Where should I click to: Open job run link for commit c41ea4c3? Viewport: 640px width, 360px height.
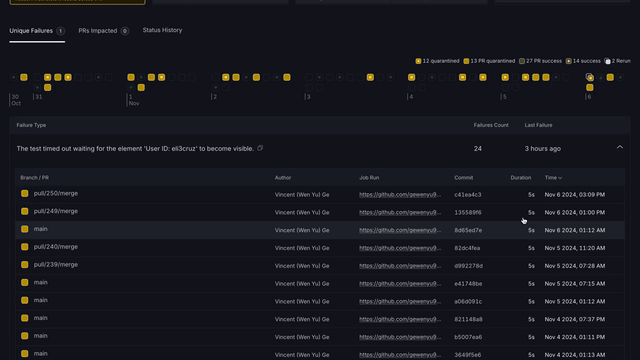pyautogui.click(x=400, y=195)
